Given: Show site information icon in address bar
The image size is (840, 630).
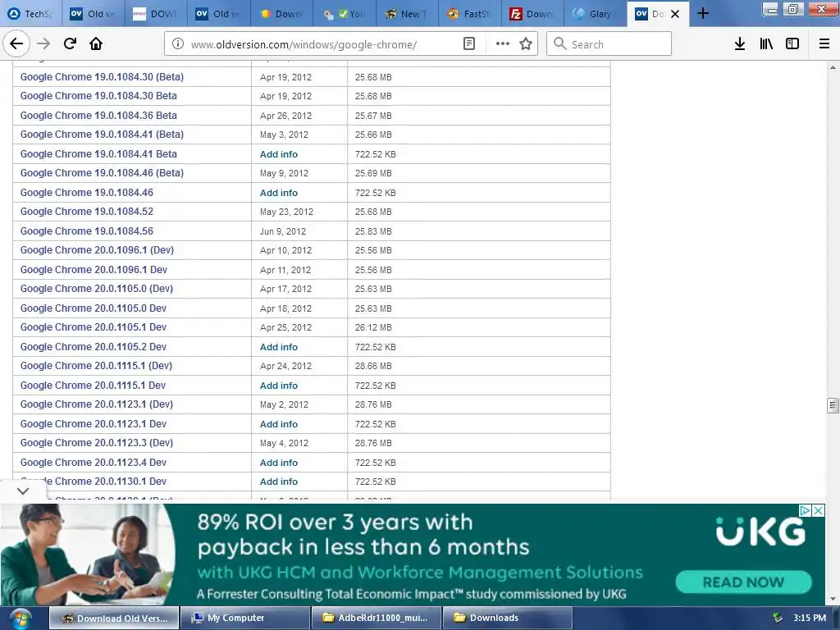Looking at the screenshot, I should (x=178, y=44).
